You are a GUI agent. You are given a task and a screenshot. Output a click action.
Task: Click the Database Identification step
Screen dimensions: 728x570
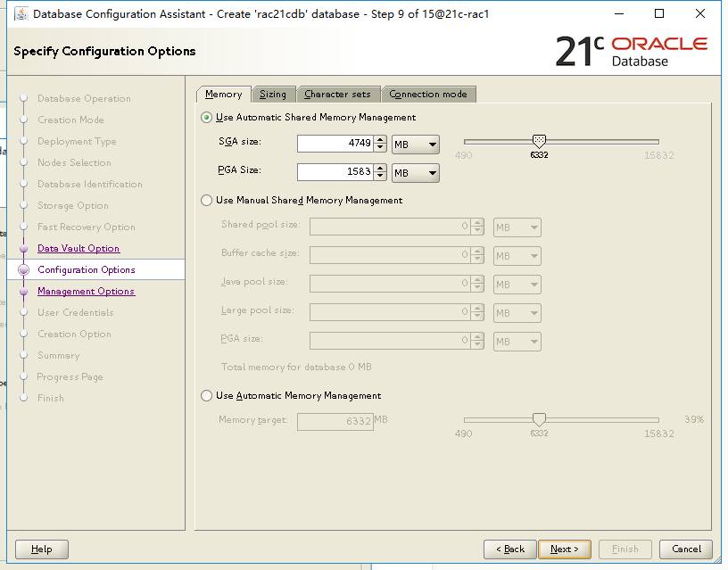coord(90,185)
